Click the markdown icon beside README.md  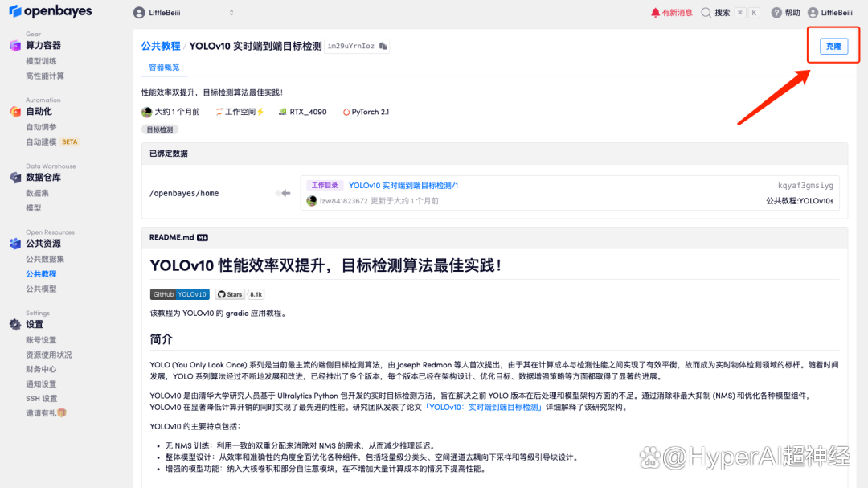point(203,238)
